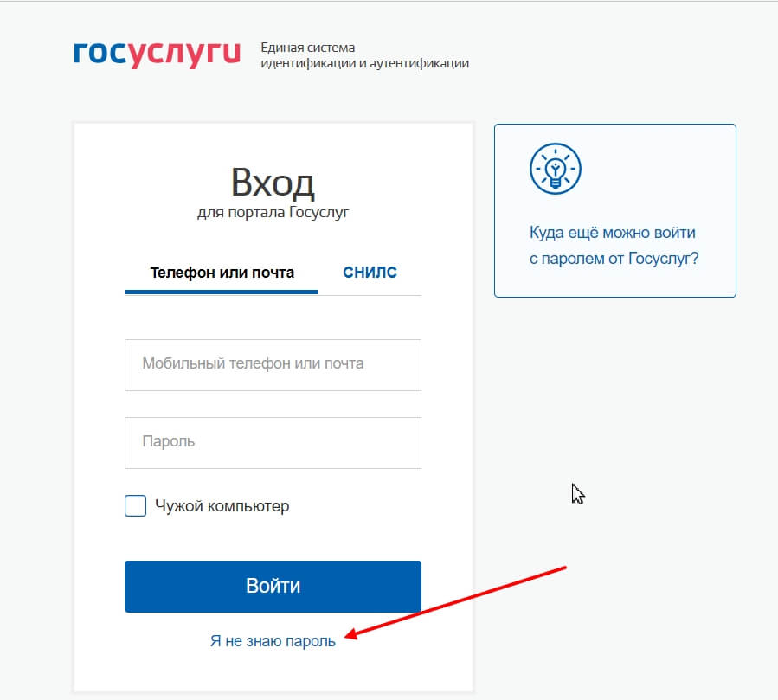778x700 pixels.
Task: Click the red услуги part of logo
Action: 183,54
